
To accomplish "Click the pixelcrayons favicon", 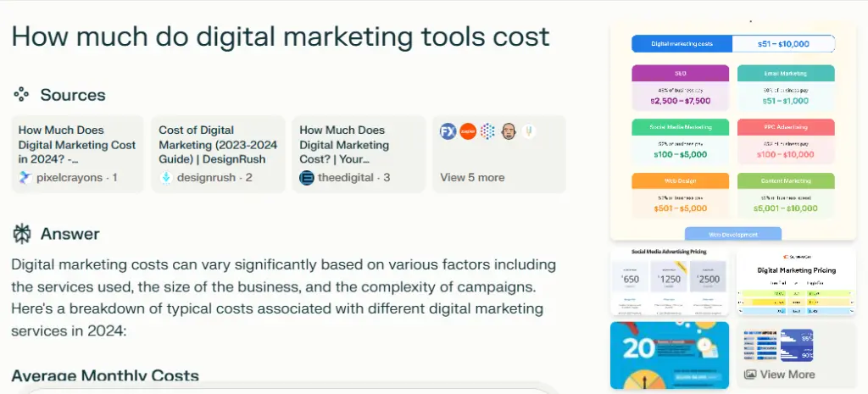I will click(25, 178).
